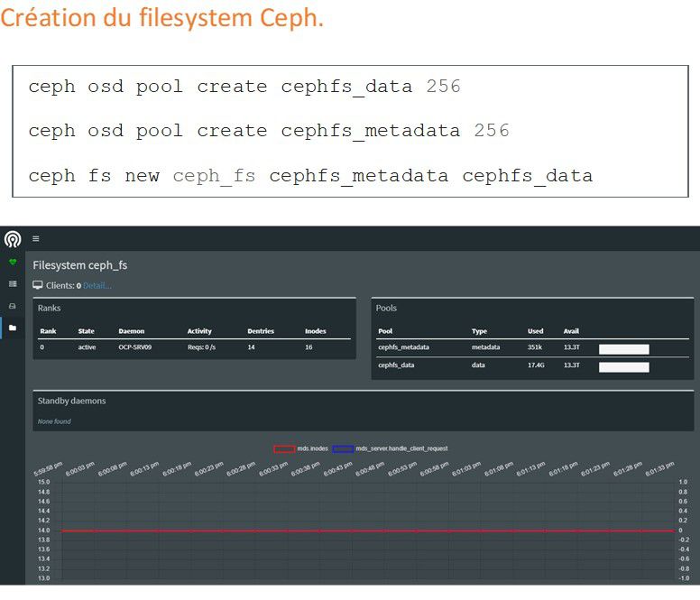Click the red mds.inodes chart line
The image size is (700, 600).
pyautogui.click(x=368, y=531)
